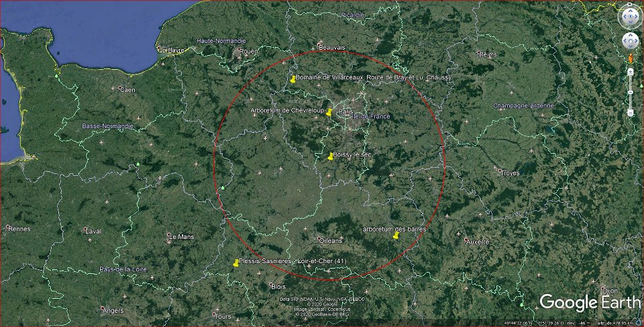Screen dimensions: 644x327
Task: Click the Orléans city label
Action: click(x=331, y=240)
